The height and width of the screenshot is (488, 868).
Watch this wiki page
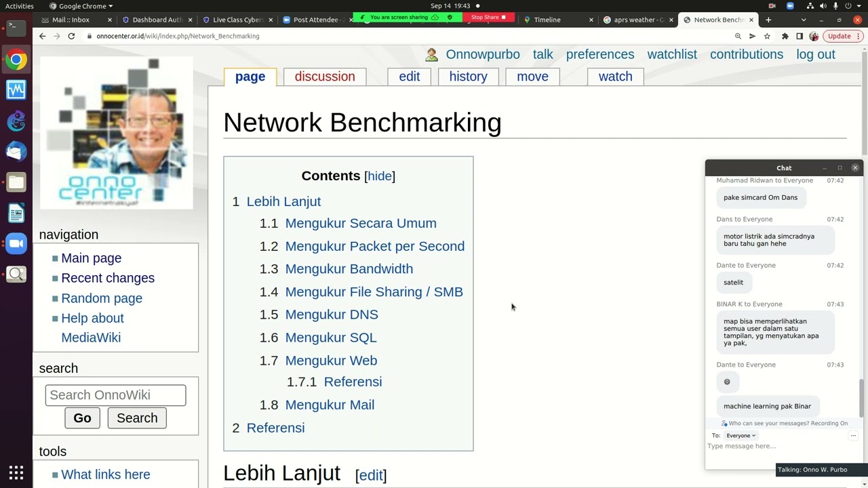pos(615,77)
